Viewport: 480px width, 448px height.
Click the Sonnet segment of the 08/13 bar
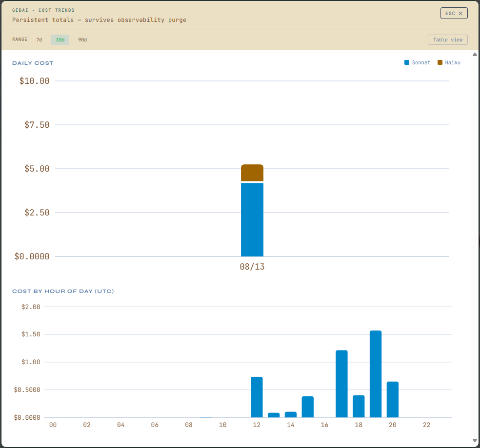point(252,220)
